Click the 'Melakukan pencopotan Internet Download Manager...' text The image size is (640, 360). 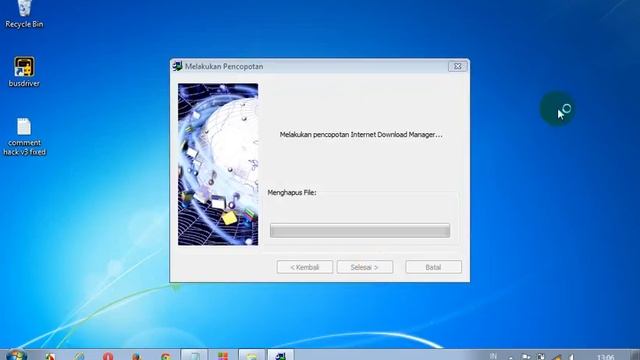point(361,134)
